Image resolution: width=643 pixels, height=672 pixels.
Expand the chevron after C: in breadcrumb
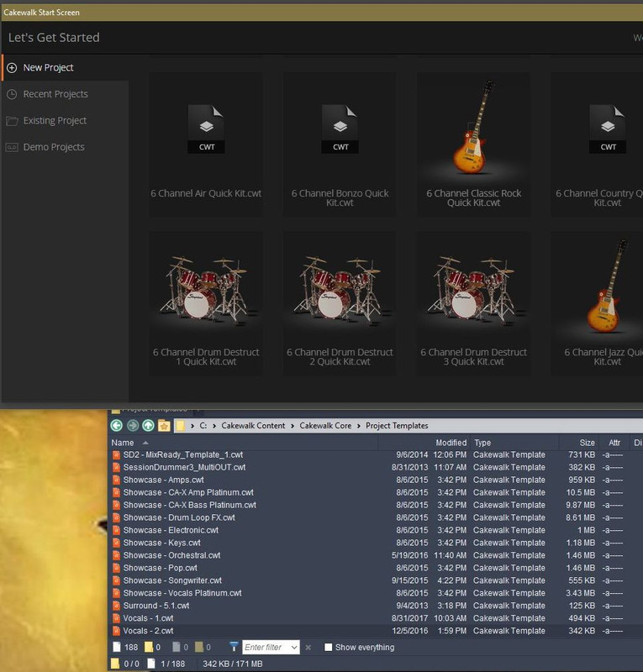[214, 426]
